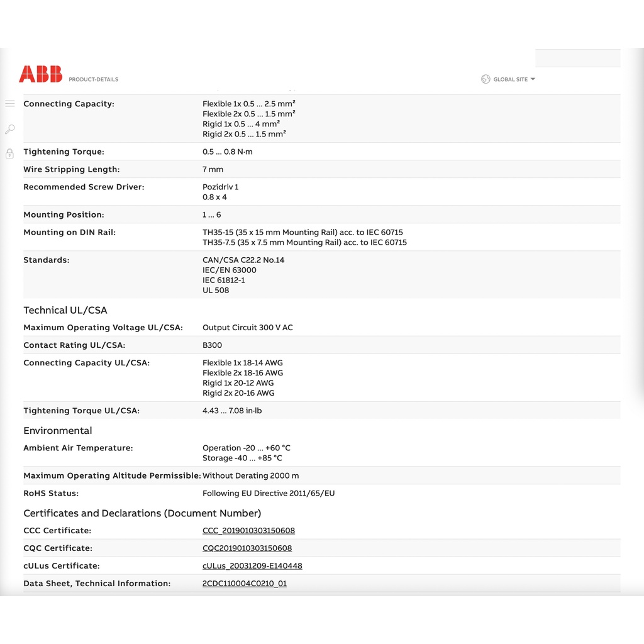
Task: Select '4.43 ... 7.08 in·lb' value
Action: pos(232,410)
